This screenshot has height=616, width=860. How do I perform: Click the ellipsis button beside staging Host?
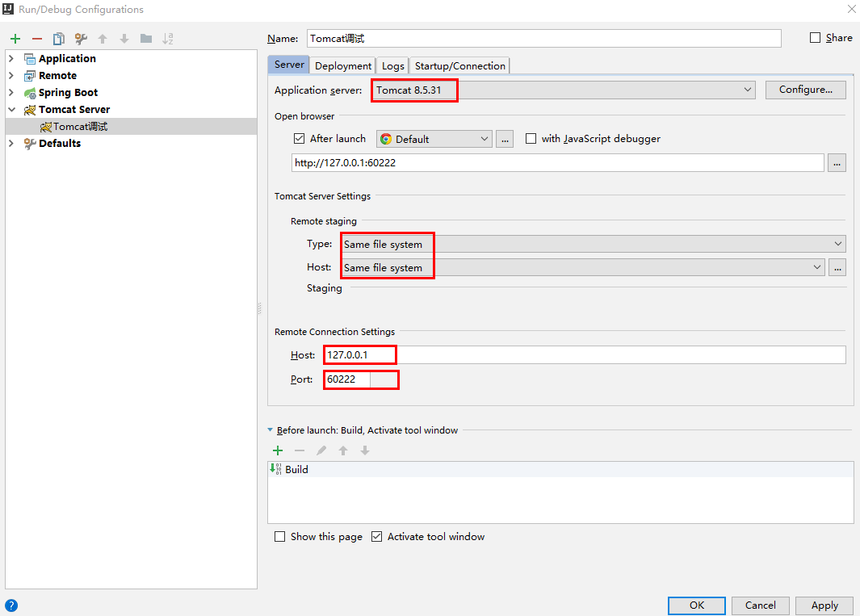pyautogui.click(x=837, y=268)
